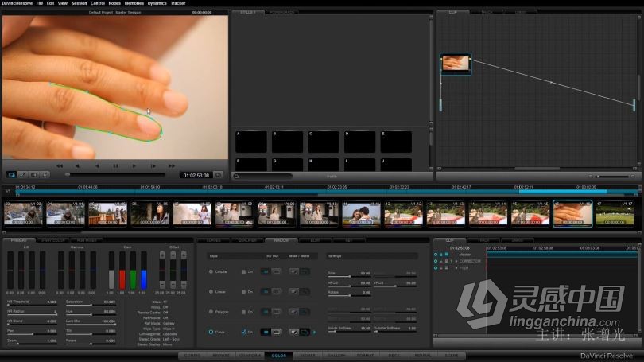
Task: Select the third viewer mode icon
Action: (x=33, y=175)
